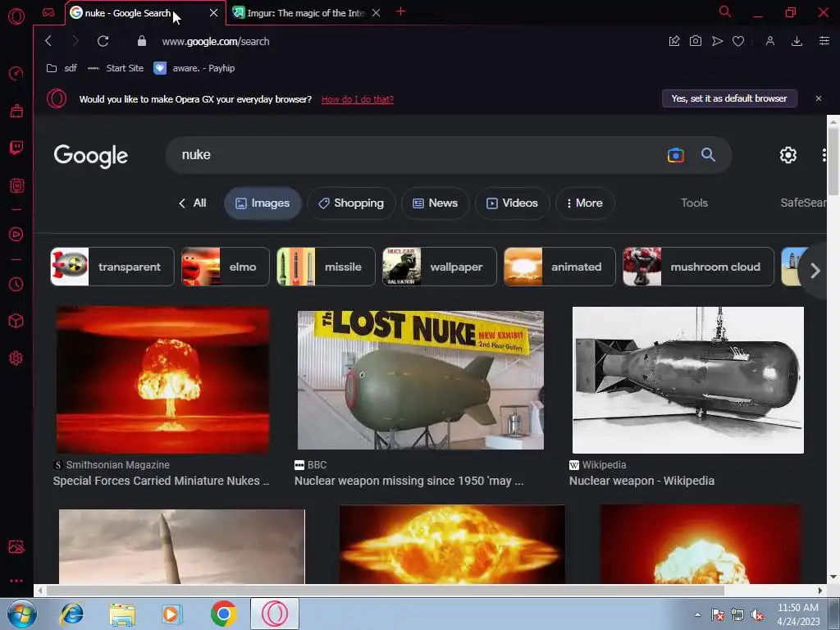840x630 pixels.
Task: Search by image using Google Lens camera
Action: (x=676, y=155)
